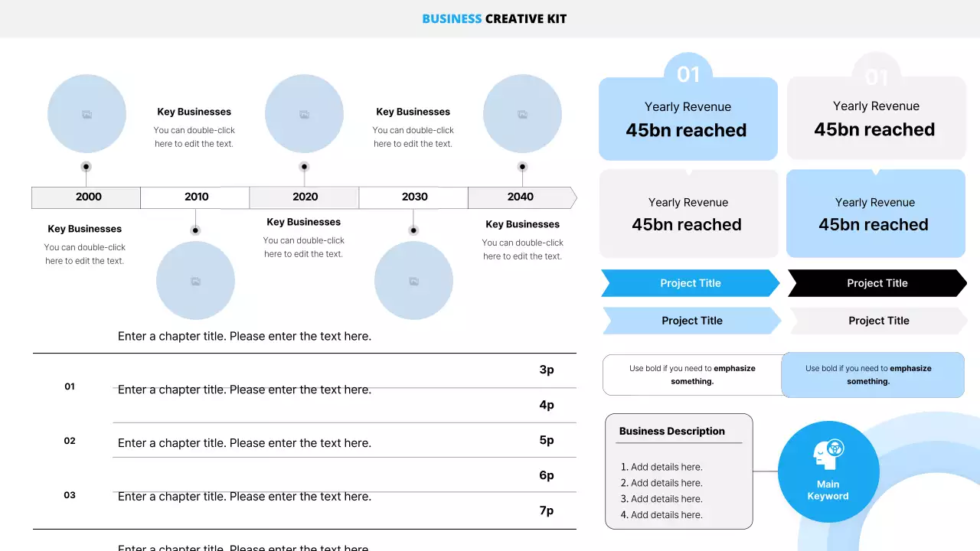This screenshot has height=551, width=980.
Task: Click the black Project Title arrow banner
Action: [x=877, y=283]
